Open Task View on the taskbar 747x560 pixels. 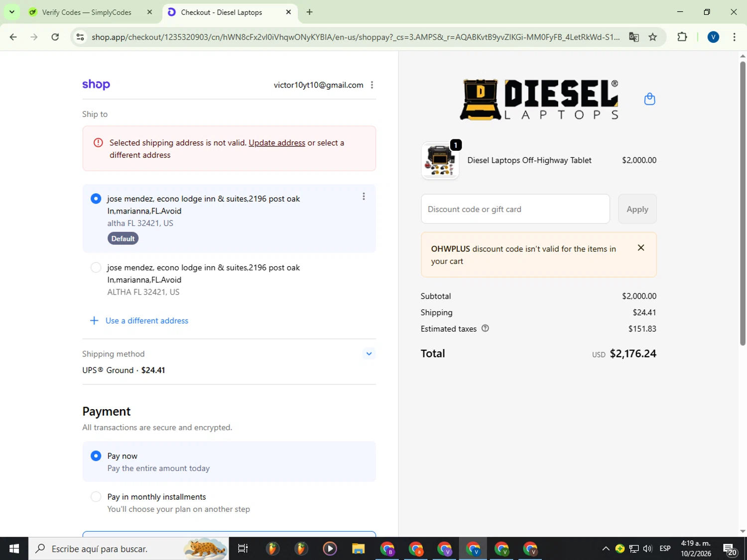click(243, 549)
